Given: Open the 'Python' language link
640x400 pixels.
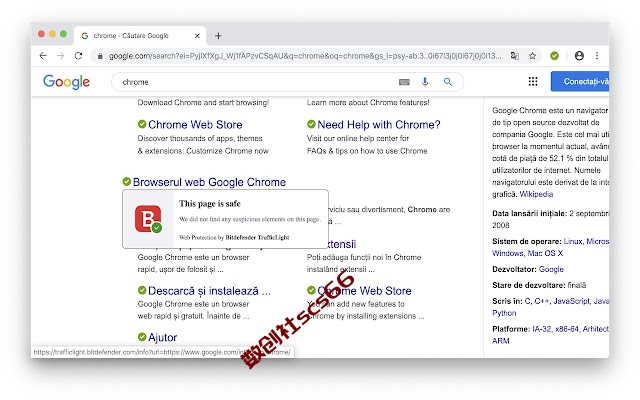Looking at the screenshot, I should (x=504, y=313).
